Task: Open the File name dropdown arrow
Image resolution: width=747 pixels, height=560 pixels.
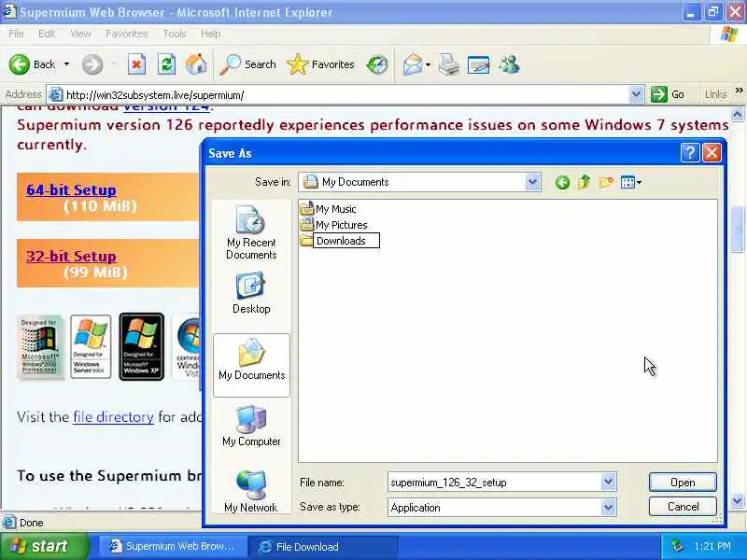Action: click(609, 483)
